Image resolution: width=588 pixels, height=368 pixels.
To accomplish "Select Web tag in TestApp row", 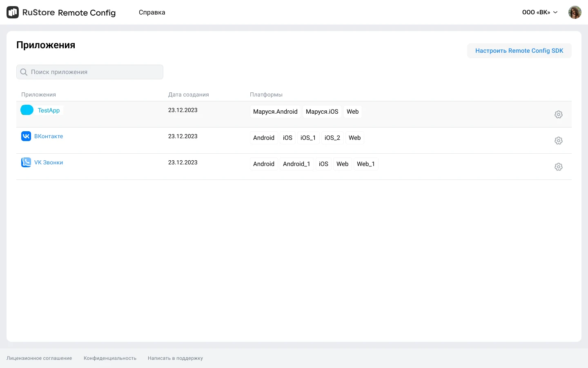I will (x=353, y=112).
